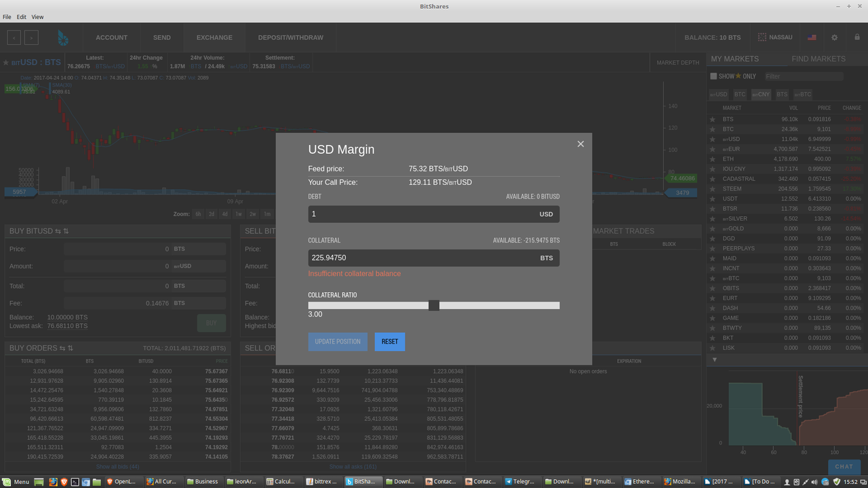Click Show all asks (161) link
This screenshot has width=868, height=488.
pyautogui.click(x=353, y=466)
